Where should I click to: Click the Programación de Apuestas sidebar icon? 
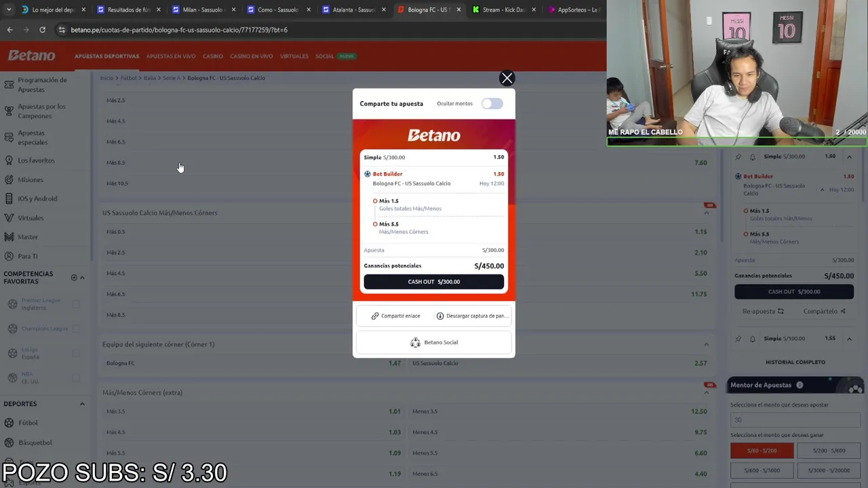click(9, 85)
